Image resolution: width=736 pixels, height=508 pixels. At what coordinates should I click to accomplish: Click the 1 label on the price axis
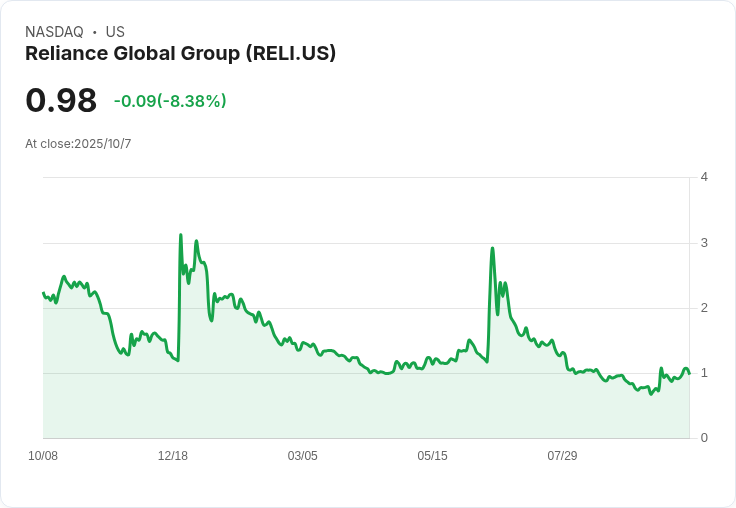click(x=704, y=373)
